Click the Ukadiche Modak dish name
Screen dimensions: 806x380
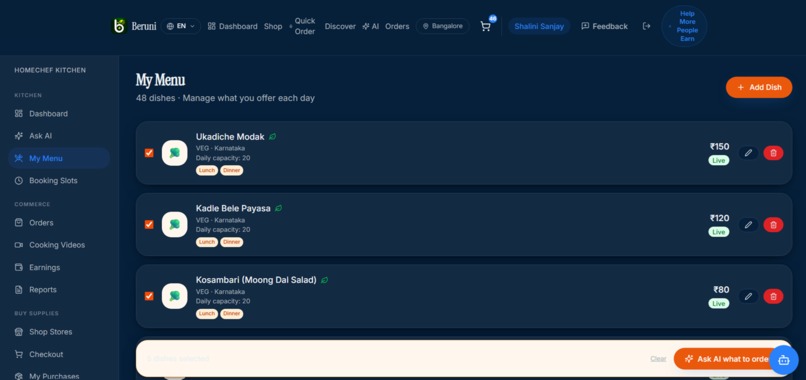click(x=230, y=137)
